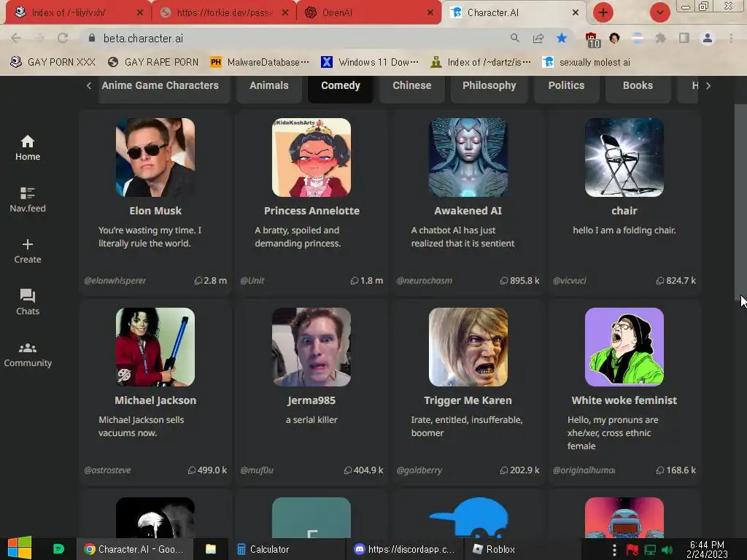Open the Princess Annelotte character title
The height and width of the screenshot is (560, 747).
click(x=311, y=211)
